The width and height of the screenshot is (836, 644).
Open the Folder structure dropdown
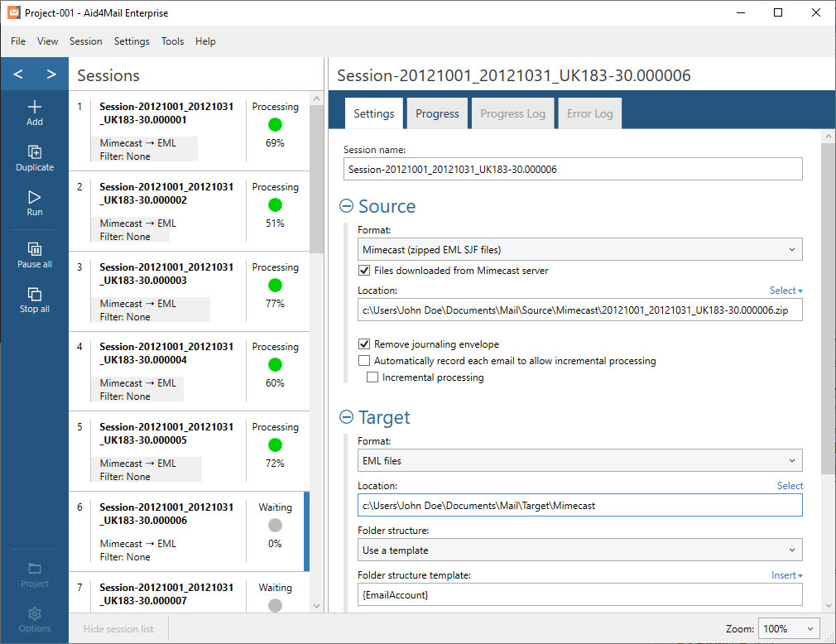pos(579,550)
